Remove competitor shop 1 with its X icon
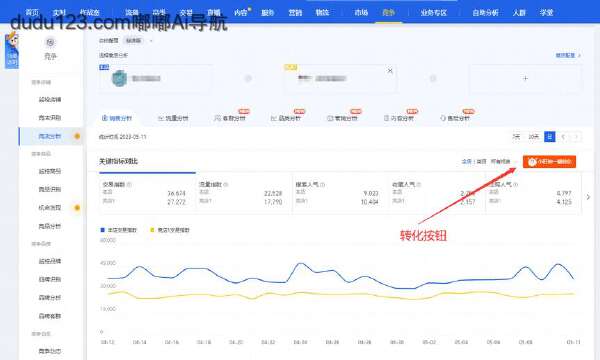Viewport: 600px width, 360px height. [x=390, y=71]
